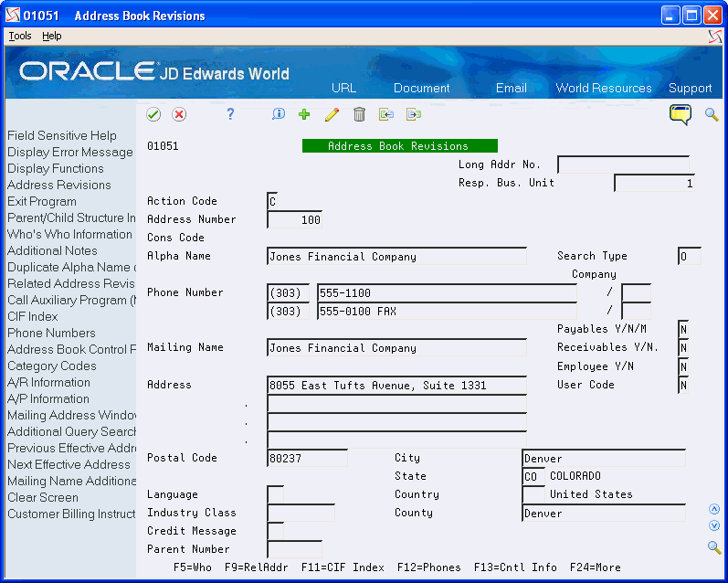This screenshot has width=728, height=583.
Task: Select Exit Program in sidebar
Action: [42, 202]
